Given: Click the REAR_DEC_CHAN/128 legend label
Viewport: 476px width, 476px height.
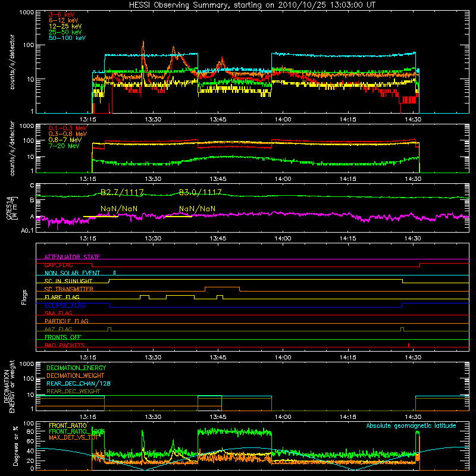Looking at the screenshot, I should tap(79, 383).
